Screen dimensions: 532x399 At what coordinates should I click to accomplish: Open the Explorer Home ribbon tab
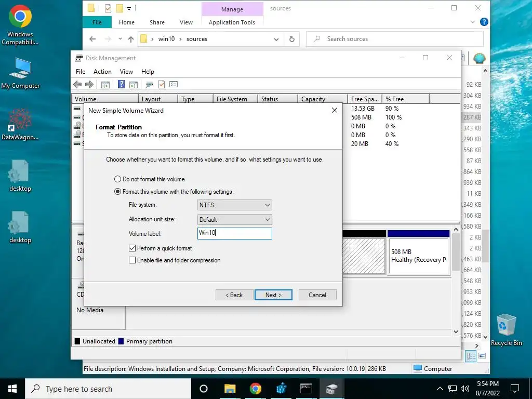click(127, 22)
